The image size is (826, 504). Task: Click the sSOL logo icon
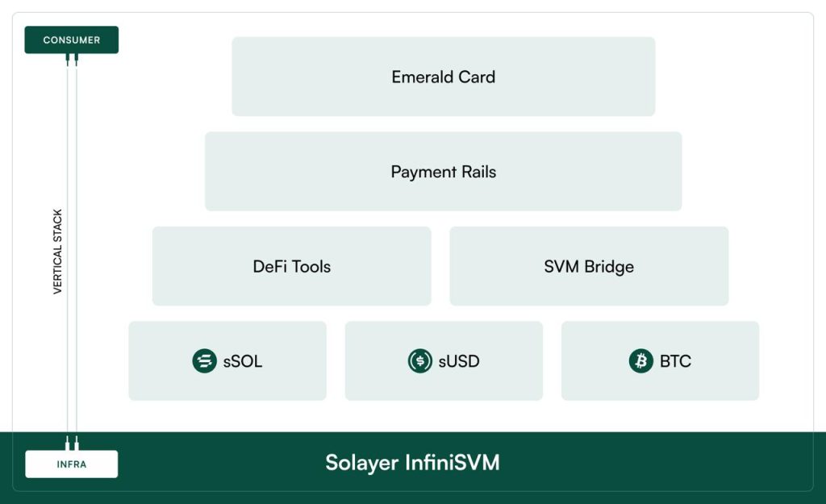point(205,360)
